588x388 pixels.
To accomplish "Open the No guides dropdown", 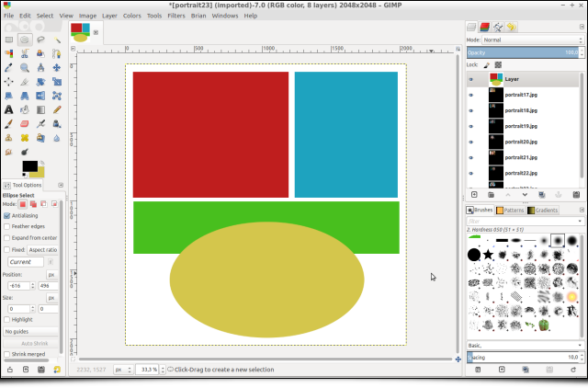I will click(31, 332).
